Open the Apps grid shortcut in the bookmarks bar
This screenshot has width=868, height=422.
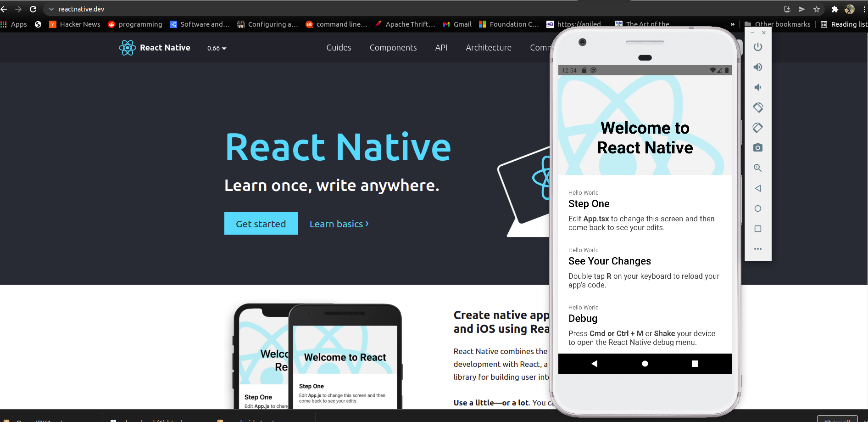point(14,24)
